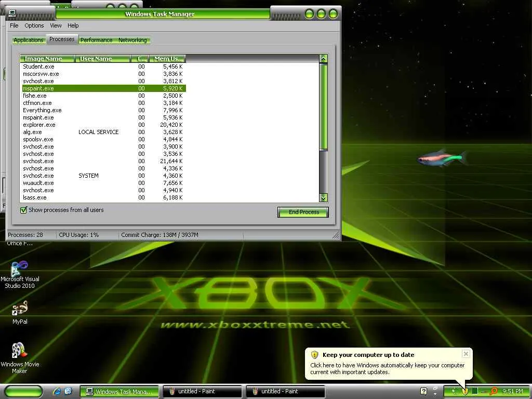Click the CPU Usage: 1% status entry

click(79, 235)
